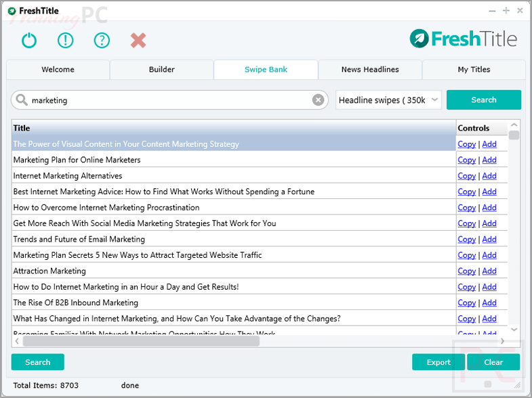Copy the 'Attraction Marketing' title
Image resolution: width=532 pixels, height=398 pixels.
(x=466, y=271)
